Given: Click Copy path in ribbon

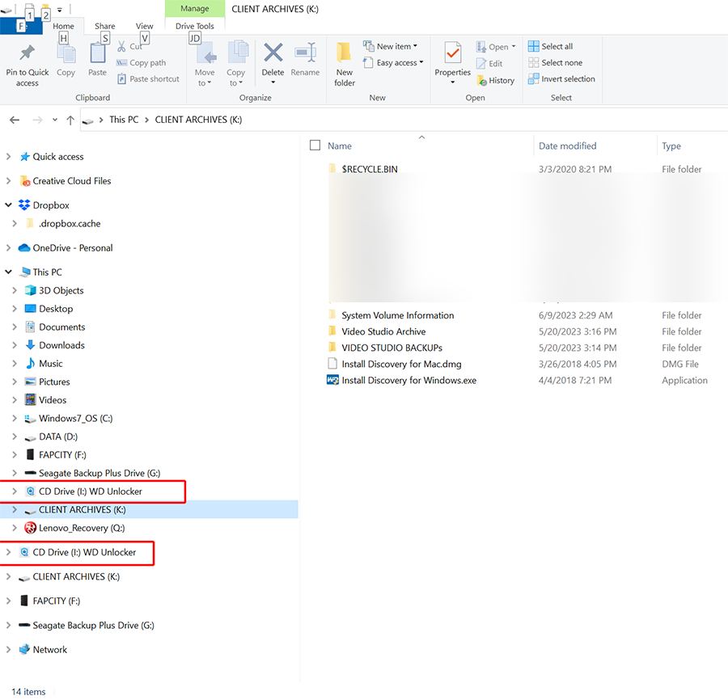Looking at the screenshot, I should [141, 62].
